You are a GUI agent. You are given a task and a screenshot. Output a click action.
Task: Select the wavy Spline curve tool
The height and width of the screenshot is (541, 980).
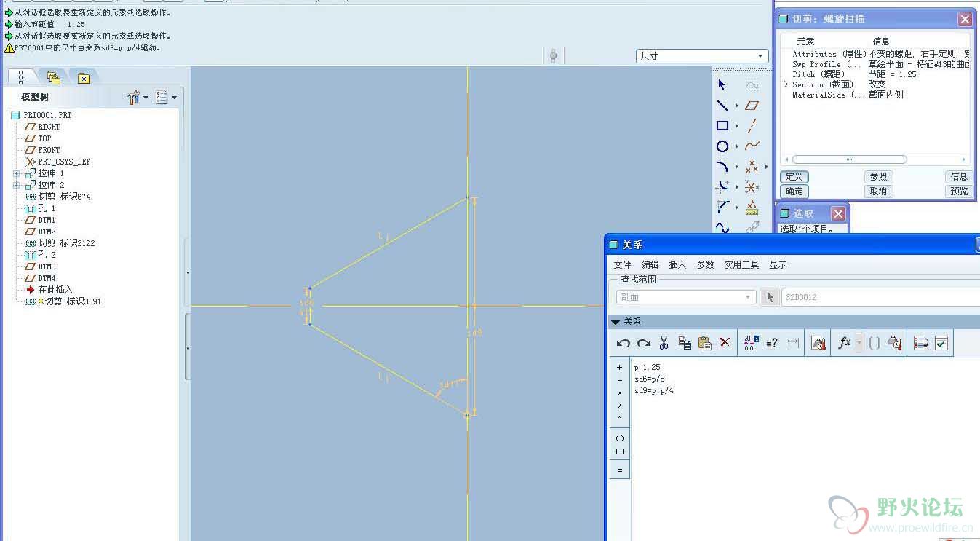tap(752, 146)
